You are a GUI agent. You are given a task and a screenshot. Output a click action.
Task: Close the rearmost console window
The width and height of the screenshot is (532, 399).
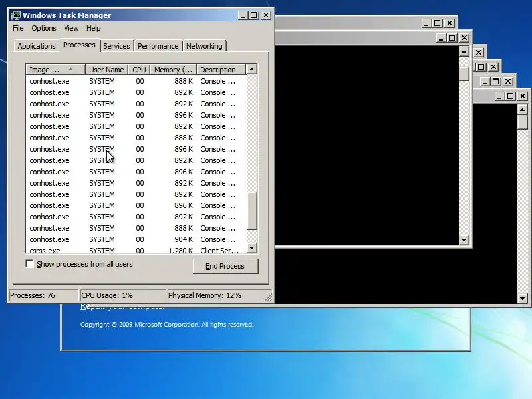450,23
